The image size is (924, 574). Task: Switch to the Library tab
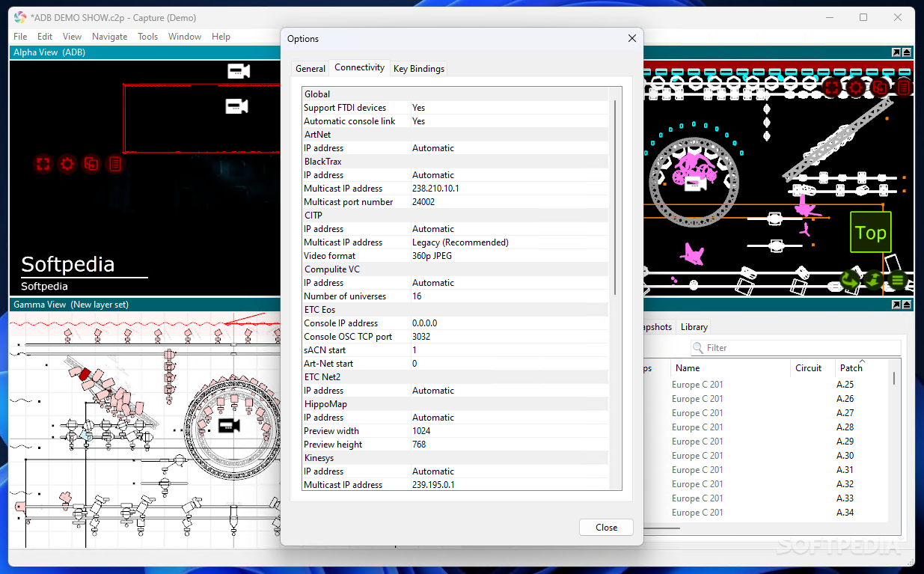694,327
